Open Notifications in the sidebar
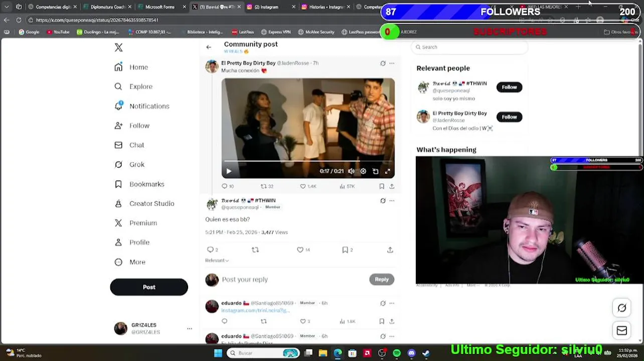This screenshot has height=361, width=644. click(142, 106)
